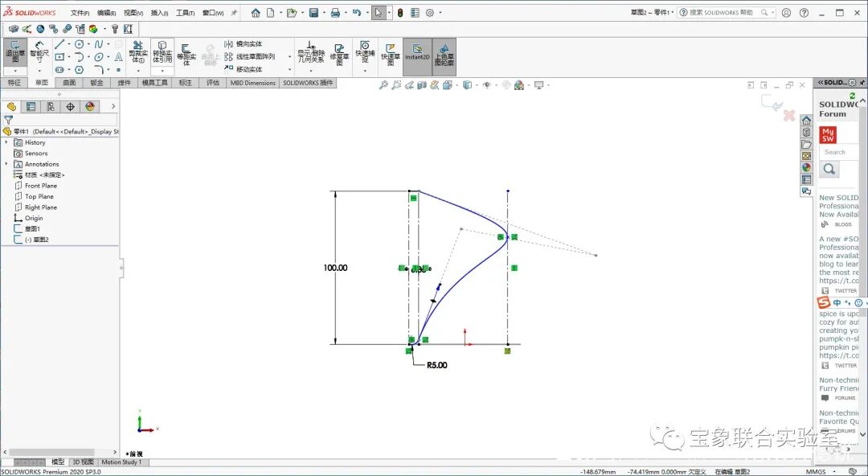
Task: Click Offset Entities (等距实体)
Action: coord(186,55)
